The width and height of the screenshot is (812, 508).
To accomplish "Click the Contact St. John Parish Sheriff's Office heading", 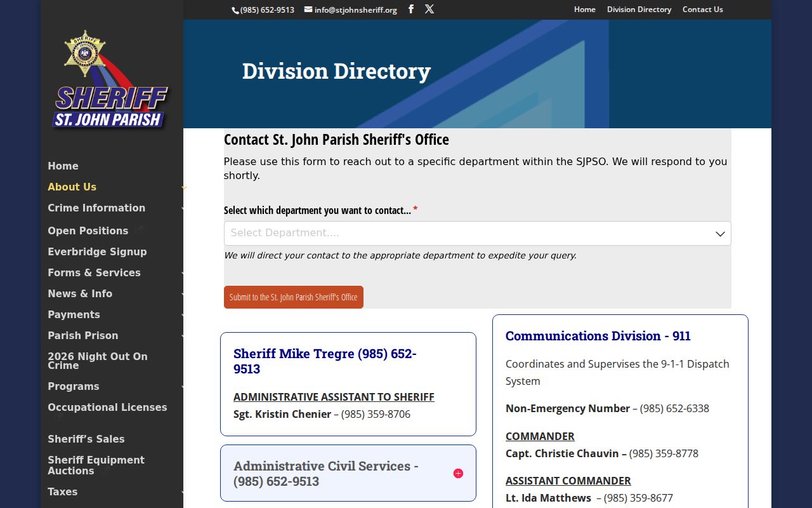I will [336, 140].
